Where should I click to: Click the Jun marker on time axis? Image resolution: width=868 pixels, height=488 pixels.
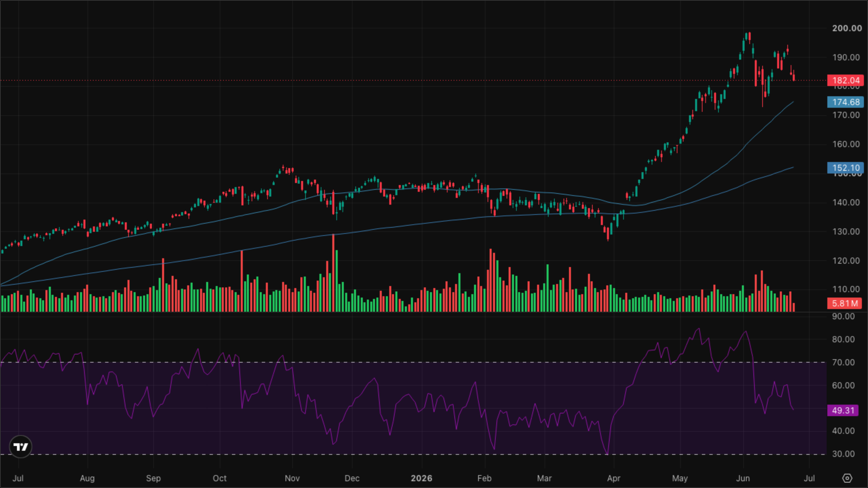[x=743, y=478]
